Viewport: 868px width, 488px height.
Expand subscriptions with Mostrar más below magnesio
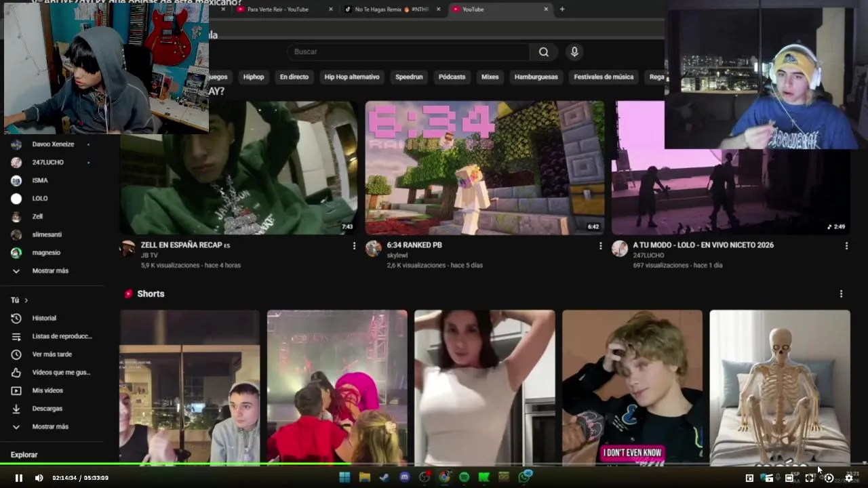pos(52,271)
